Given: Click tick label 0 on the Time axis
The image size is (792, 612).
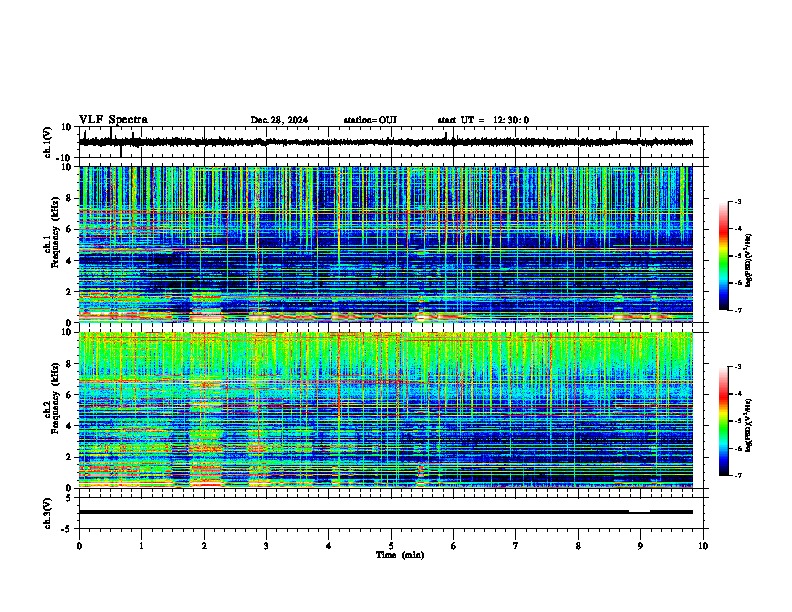Looking at the screenshot, I should point(79,546).
